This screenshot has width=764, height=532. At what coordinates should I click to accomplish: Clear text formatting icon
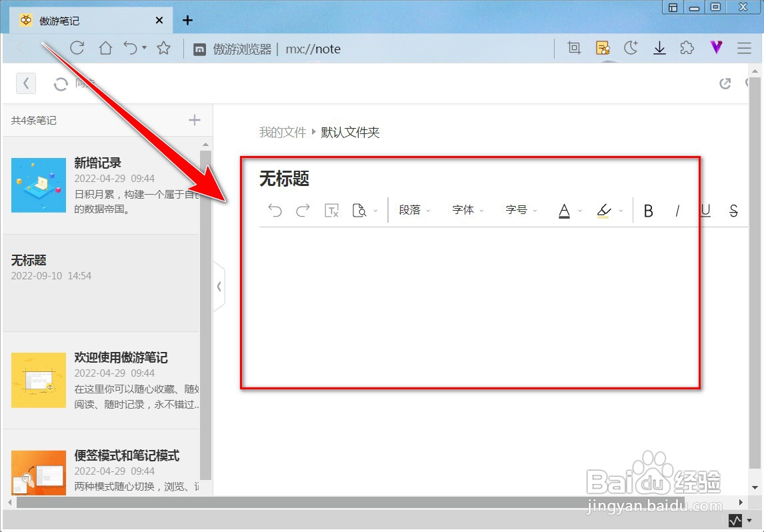click(x=331, y=211)
